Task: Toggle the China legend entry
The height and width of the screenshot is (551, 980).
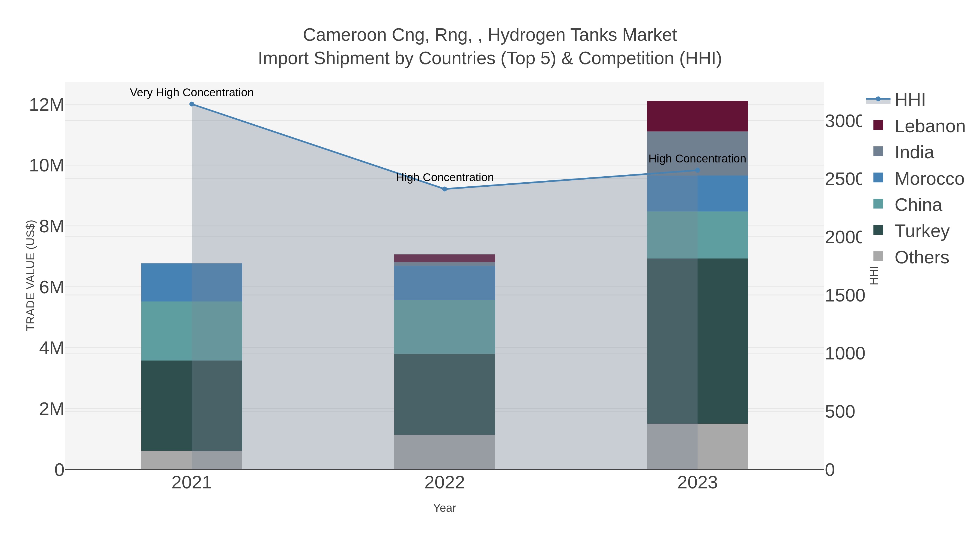Action: tap(907, 205)
